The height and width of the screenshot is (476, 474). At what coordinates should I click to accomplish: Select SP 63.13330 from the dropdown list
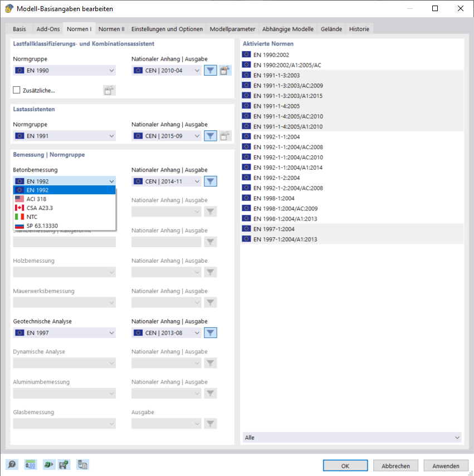click(x=65, y=226)
